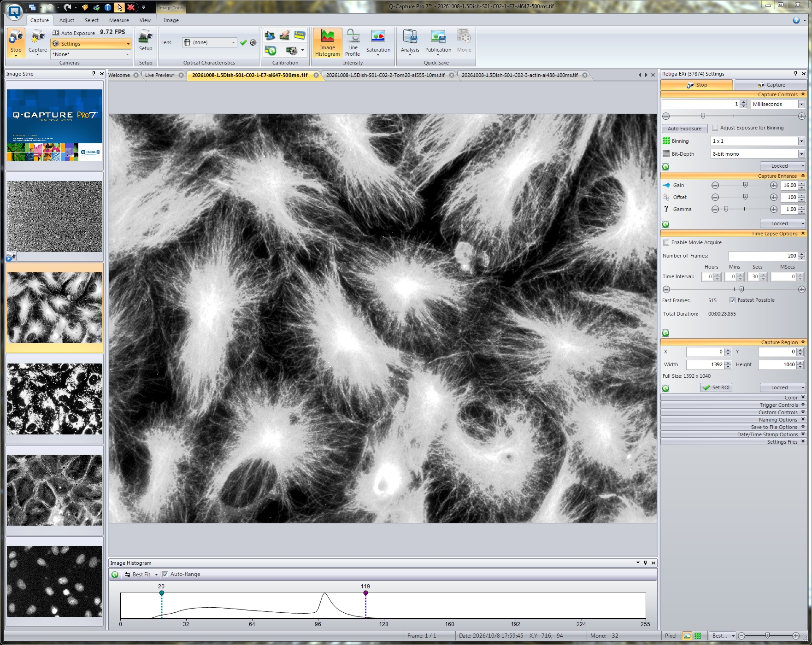Adjust the Gain slider handle
Viewport: 812px width, 645px height.
coord(745,185)
